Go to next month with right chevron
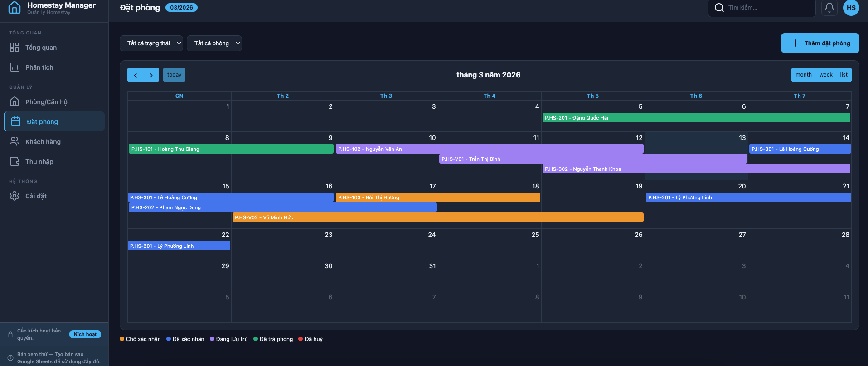868x366 pixels. 151,75
